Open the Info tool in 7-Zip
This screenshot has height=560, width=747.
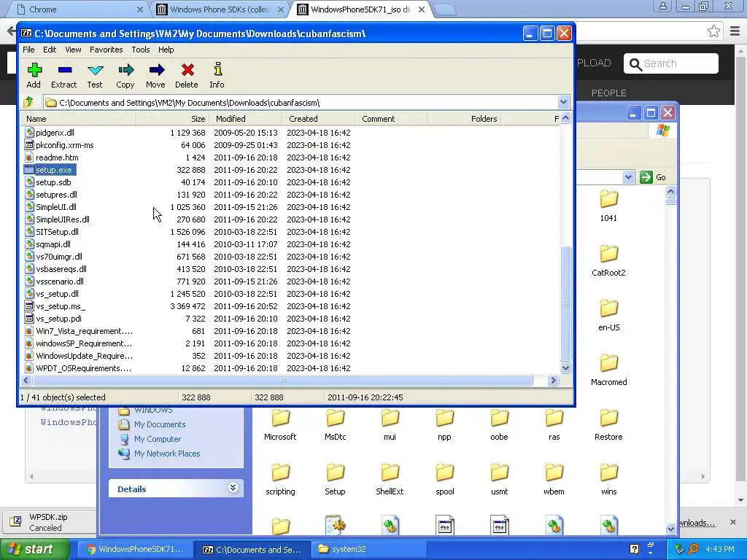click(217, 75)
